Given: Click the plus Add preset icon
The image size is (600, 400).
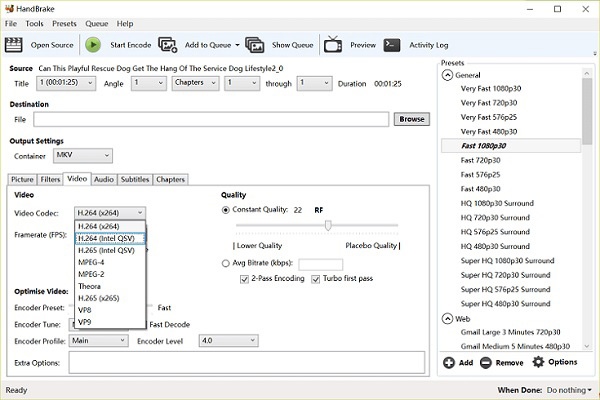Looking at the screenshot, I should tap(449, 362).
